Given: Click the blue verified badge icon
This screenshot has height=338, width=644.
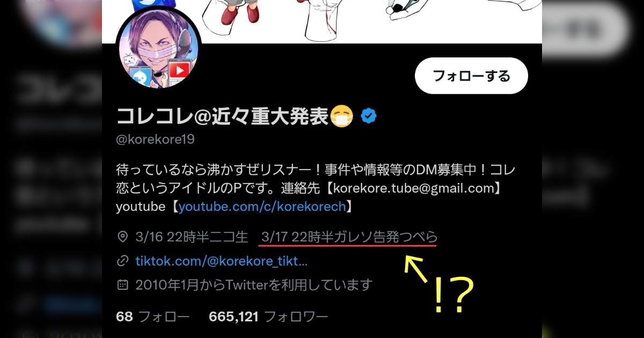Looking at the screenshot, I should point(368,115).
